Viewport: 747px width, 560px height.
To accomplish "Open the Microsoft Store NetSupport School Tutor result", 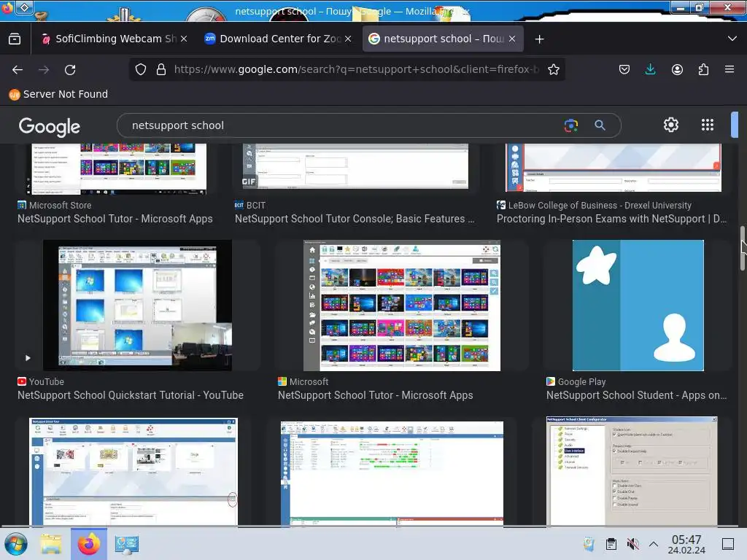I will click(115, 219).
